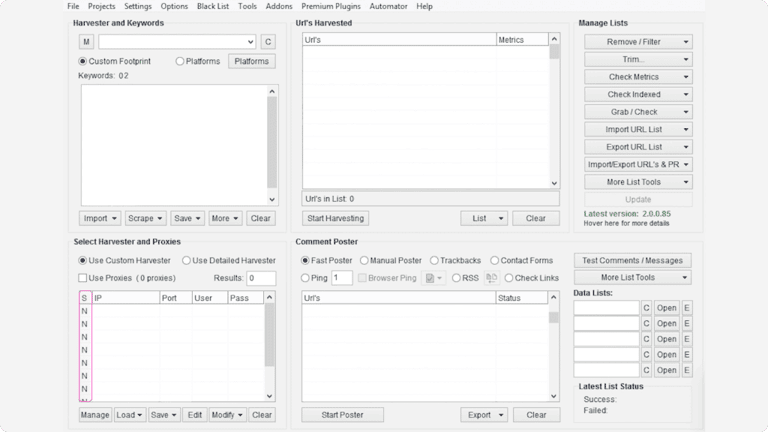Open the List dropdown under Url's Harvested
Screen dimensions: 768x432
484,218
